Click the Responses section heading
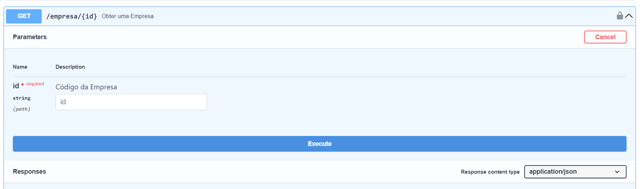The image size is (644, 189). tap(29, 172)
